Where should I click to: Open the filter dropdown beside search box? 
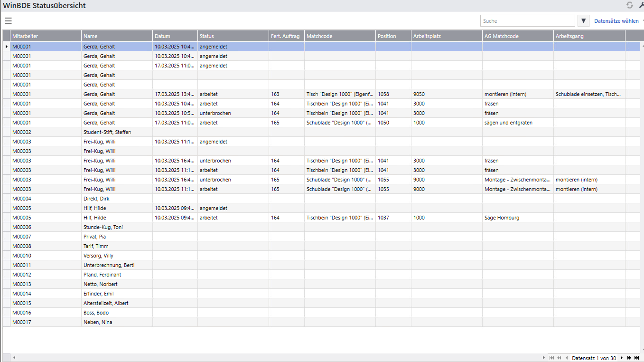(x=584, y=21)
